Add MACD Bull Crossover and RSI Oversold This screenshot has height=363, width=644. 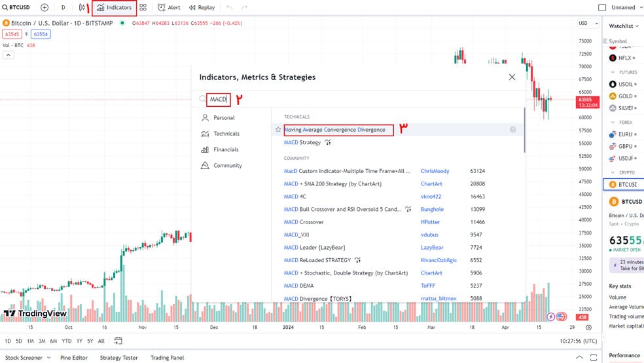point(342,209)
